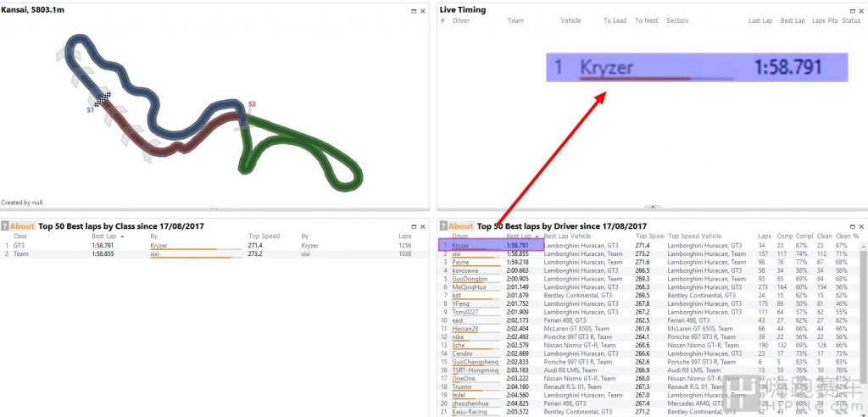Select GT3 class row in Class panel
This screenshot has width=868, height=417.
214,245
